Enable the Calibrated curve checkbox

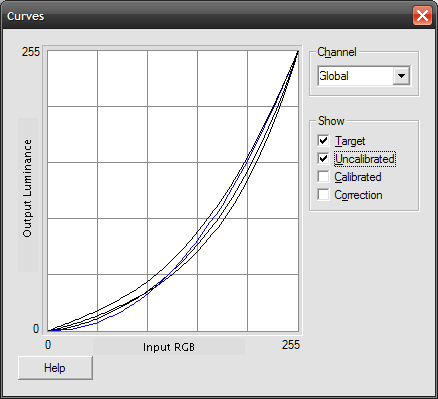coord(323,176)
